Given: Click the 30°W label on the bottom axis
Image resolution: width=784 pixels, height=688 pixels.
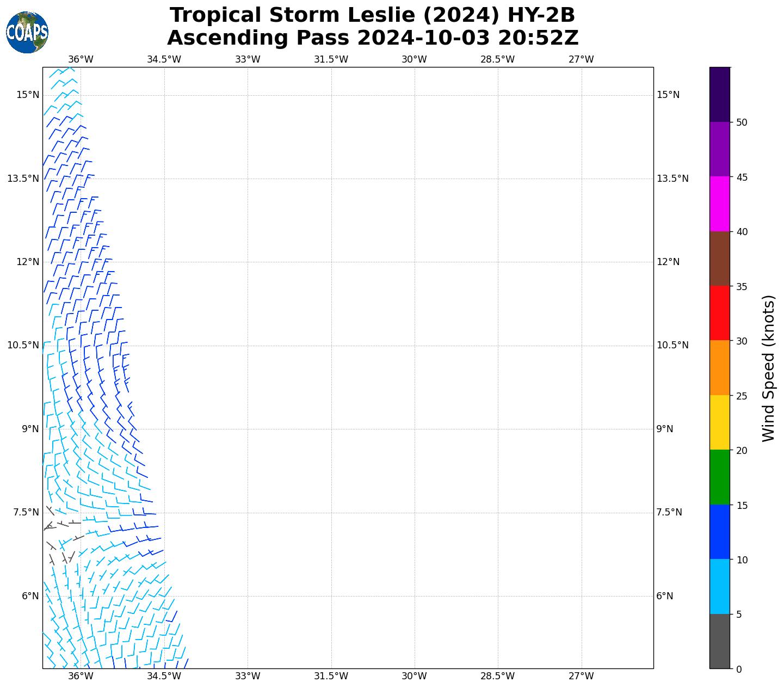Looking at the screenshot, I should click(414, 676).
